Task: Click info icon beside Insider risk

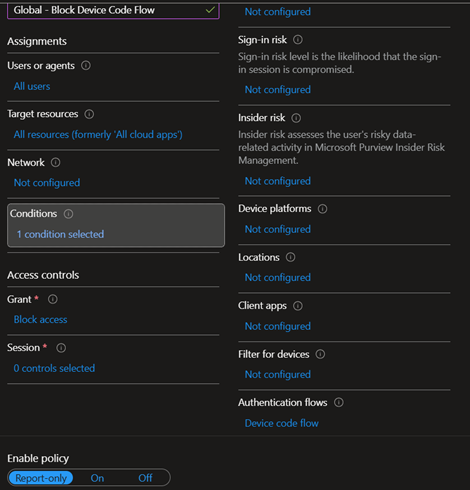Action: (296, 118)
